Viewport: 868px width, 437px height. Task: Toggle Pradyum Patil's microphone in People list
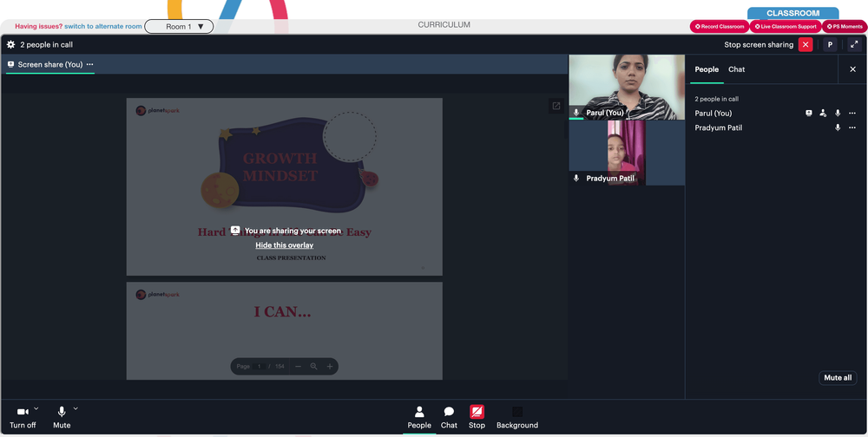pos(838,127)
